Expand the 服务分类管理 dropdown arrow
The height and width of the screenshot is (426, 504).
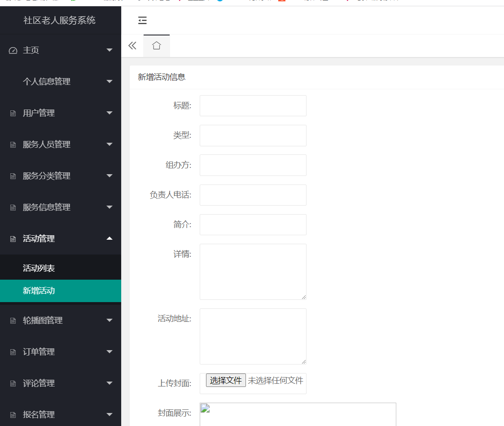109,176
